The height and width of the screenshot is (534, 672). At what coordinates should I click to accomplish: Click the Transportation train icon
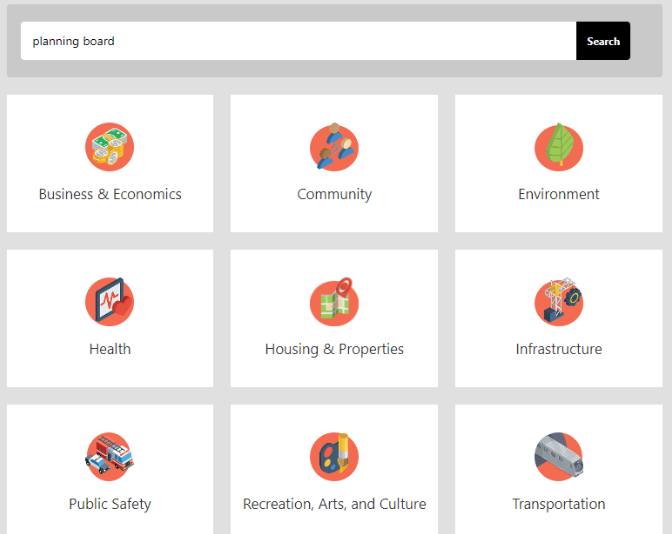[558, 457]
